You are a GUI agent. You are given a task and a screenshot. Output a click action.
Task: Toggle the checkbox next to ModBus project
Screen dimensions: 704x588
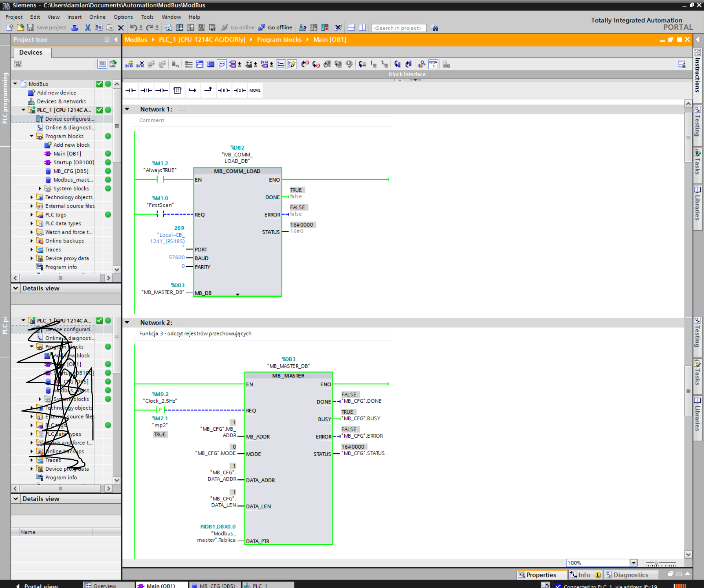99,84
